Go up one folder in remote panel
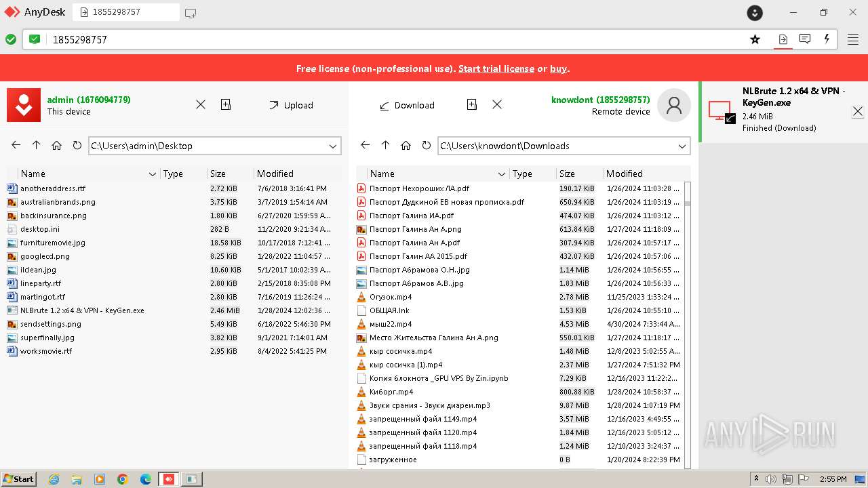The width and height of the screenshot is (868, 488). (386, 145)
